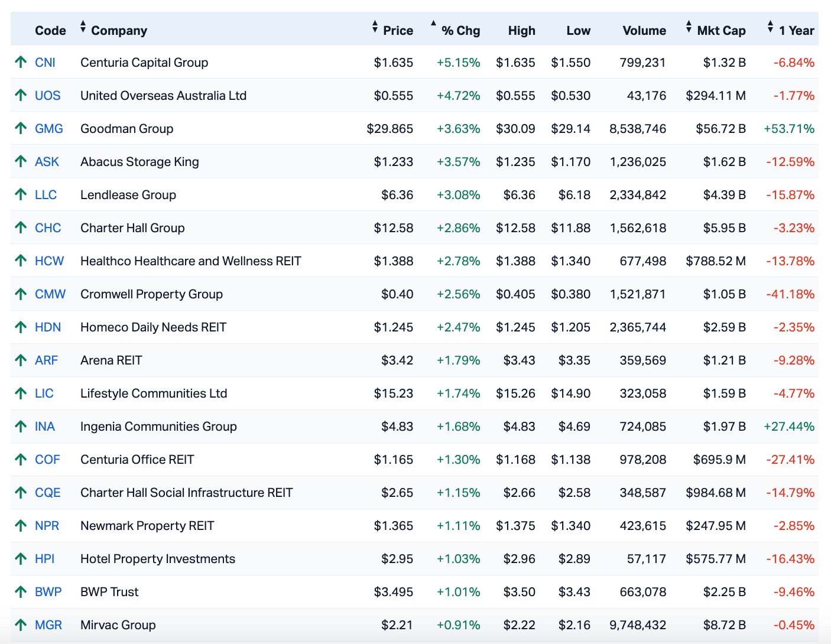This screenshot has width=831, height=644.
Task: Open the HCW stock code link
Action: tap(49, 261)
